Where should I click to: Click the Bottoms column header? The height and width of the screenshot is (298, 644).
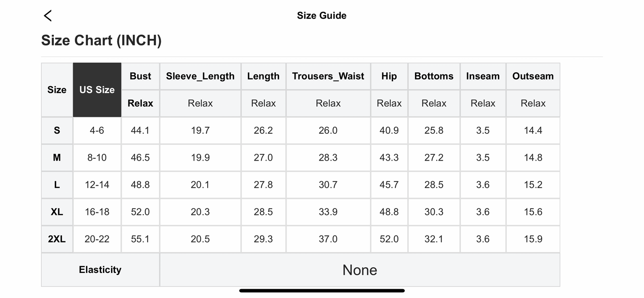click(434, 76)
